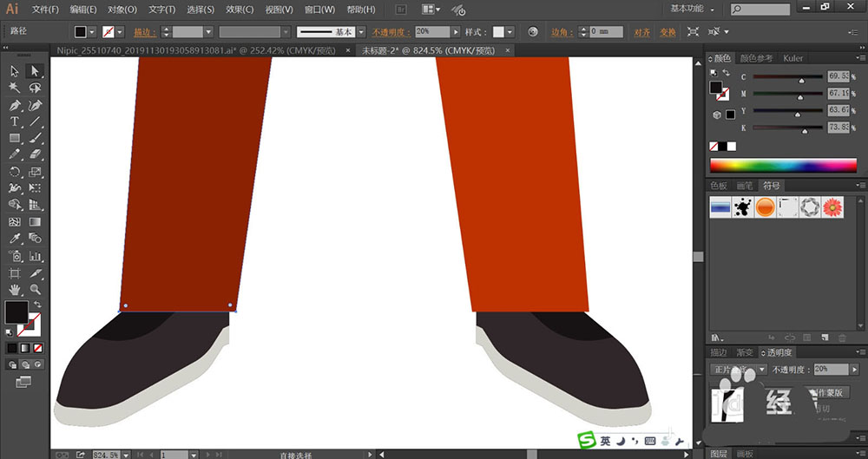Pick the Rectangle tool
Viewport: 868px width, 459px height.
pyautogui.click(x=15, y=138)
